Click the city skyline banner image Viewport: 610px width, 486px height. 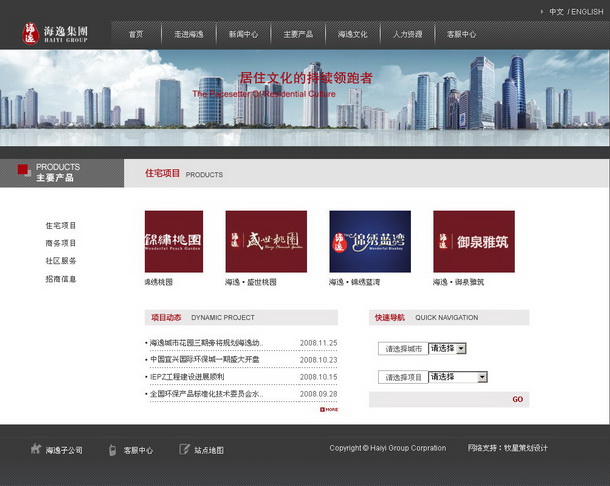[x=305, y=98]
